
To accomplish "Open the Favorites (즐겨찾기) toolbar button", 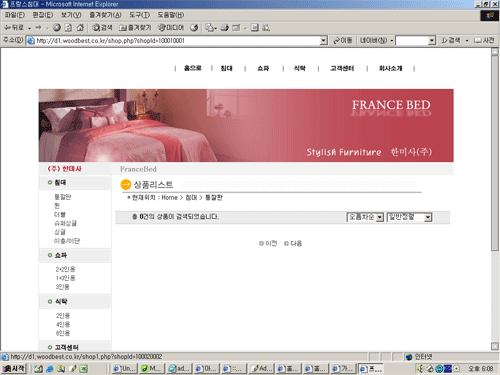I will point(135,28).
